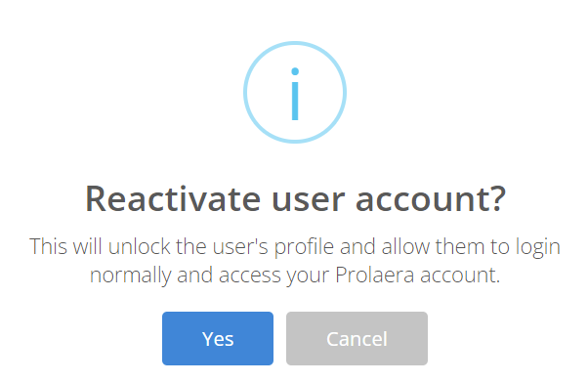
Task: Dismiss the dialog using the gray Cancel button
Action: (357, 338)
